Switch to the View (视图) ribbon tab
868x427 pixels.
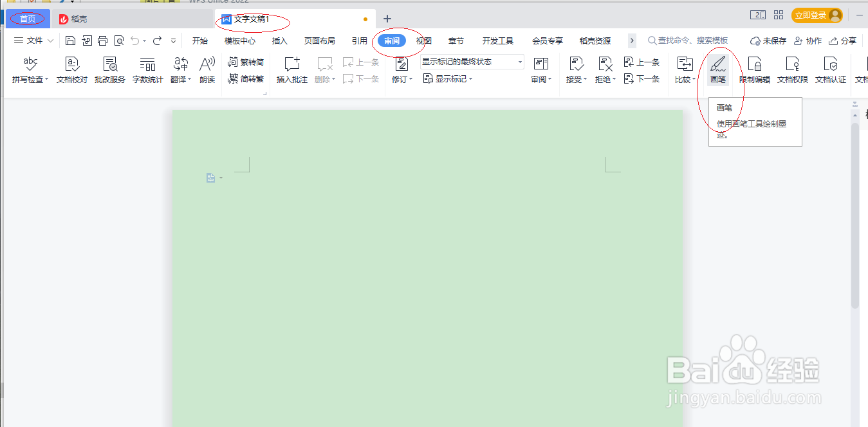coord(424,41)
